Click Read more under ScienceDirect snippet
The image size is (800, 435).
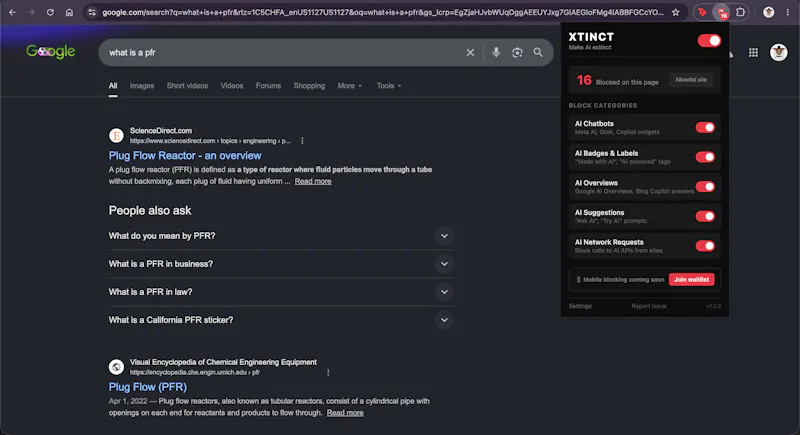point(313,181)
